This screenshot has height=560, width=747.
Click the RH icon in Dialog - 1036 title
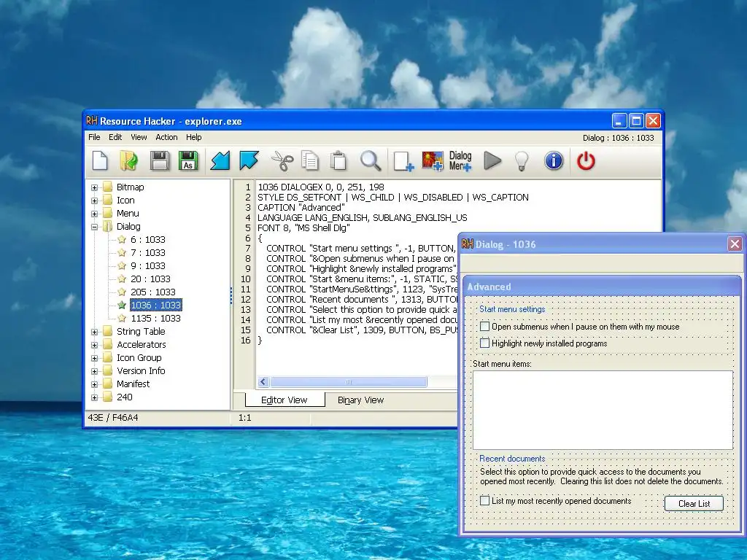468,244
